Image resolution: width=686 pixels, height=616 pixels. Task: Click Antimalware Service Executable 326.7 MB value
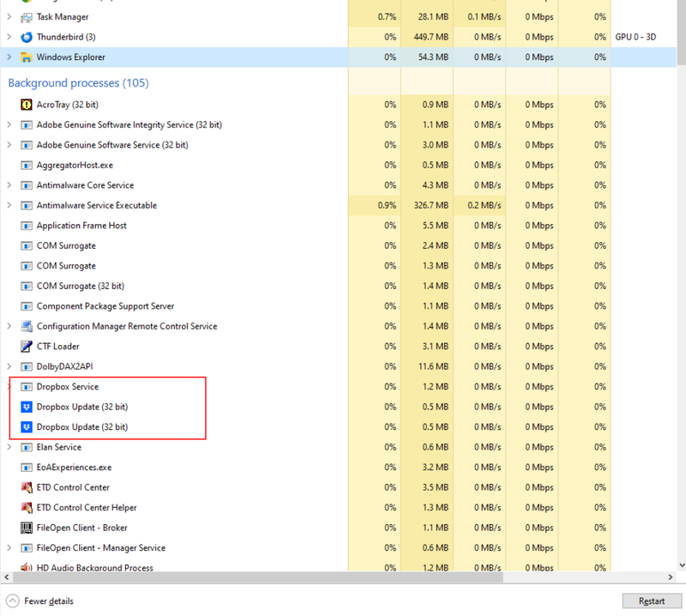click(x=431, y=205)
